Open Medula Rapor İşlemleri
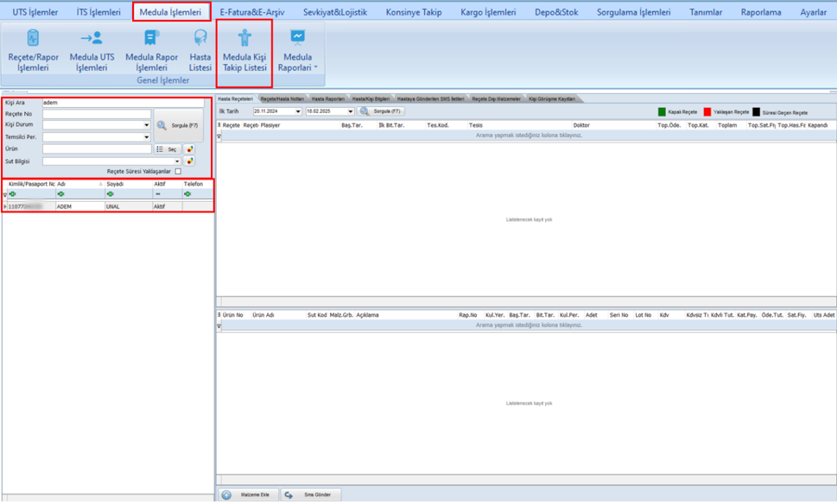 tap(151, 48)
